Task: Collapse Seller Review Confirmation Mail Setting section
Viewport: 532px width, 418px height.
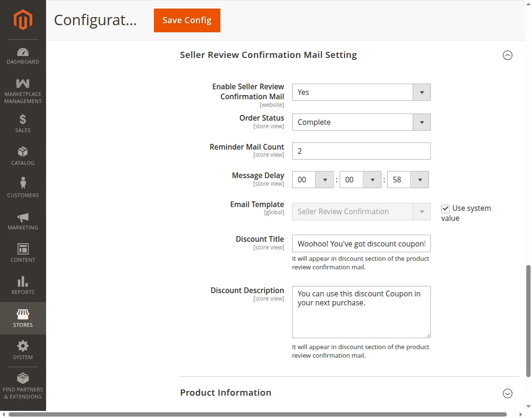Action: point(507,55)
